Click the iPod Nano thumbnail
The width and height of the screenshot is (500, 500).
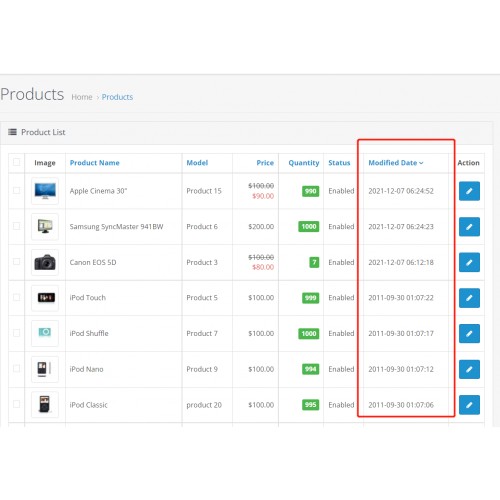click(45, 369)
